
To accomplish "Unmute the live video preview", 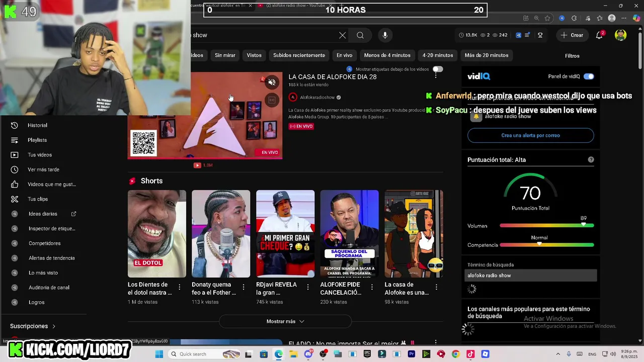I will [x=272, y=82].
